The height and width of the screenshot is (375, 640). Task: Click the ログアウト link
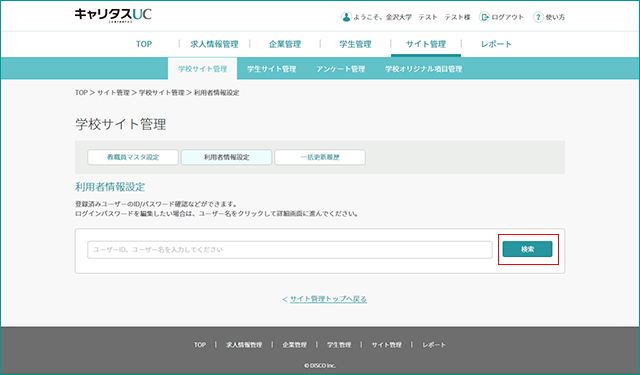pyautogui.click(x=507, y=17)
